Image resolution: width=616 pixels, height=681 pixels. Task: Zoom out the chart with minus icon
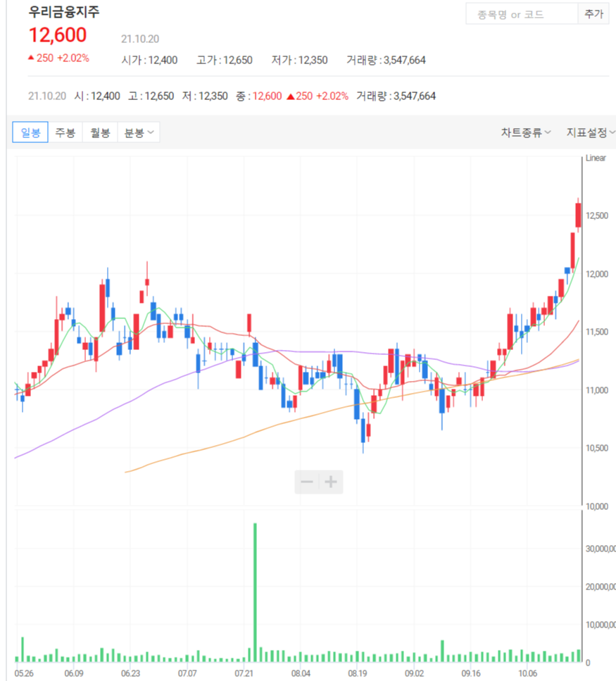pos(307,482)
